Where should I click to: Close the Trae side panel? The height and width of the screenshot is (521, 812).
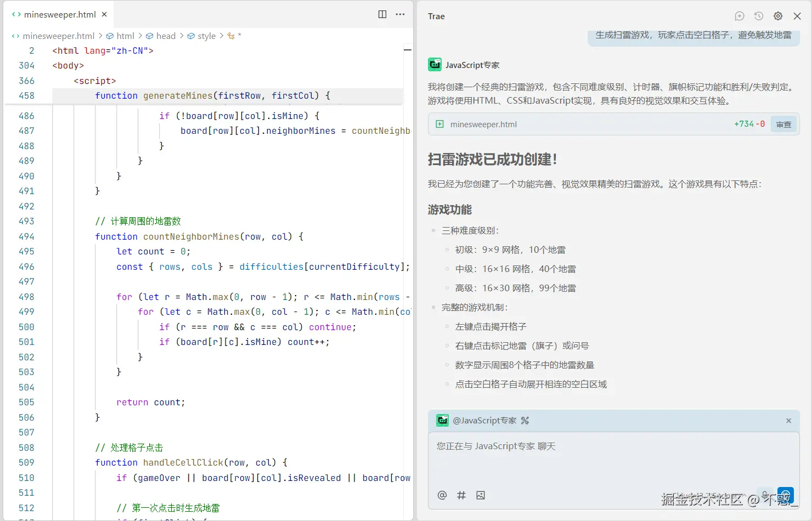[797, 16]
